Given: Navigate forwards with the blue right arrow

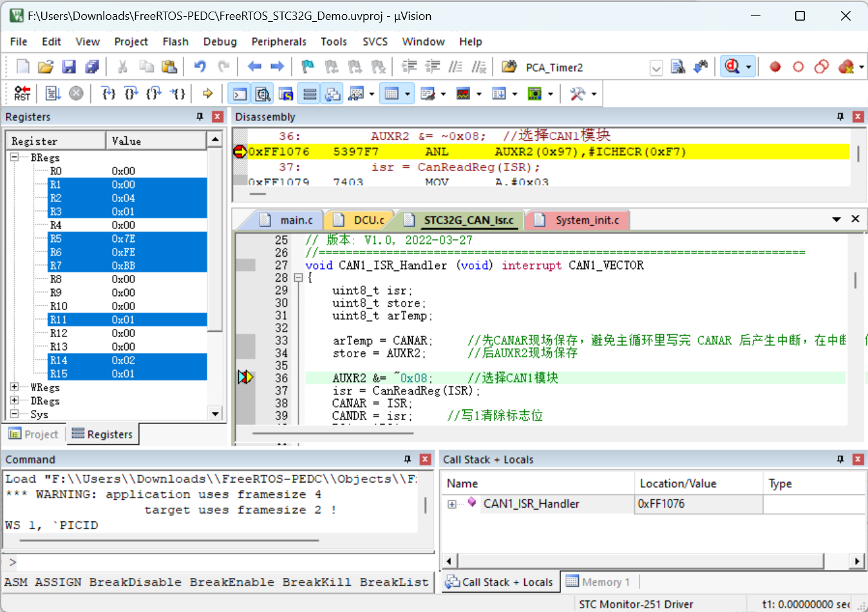Looking at the screenshot, I should [x=278, y=67].
